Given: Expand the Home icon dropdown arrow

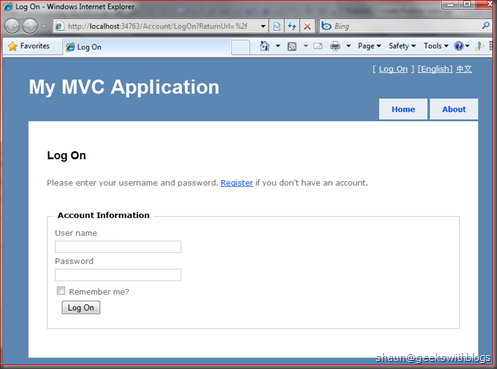Looking at the screenshot, I should pyautogui.click(x=278, y=46).
